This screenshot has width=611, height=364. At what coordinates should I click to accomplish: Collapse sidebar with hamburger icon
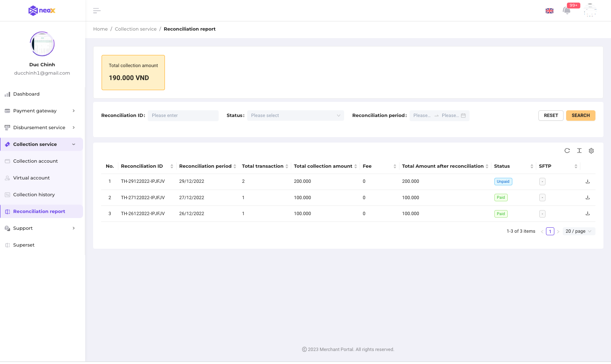(x=97, y=10)
